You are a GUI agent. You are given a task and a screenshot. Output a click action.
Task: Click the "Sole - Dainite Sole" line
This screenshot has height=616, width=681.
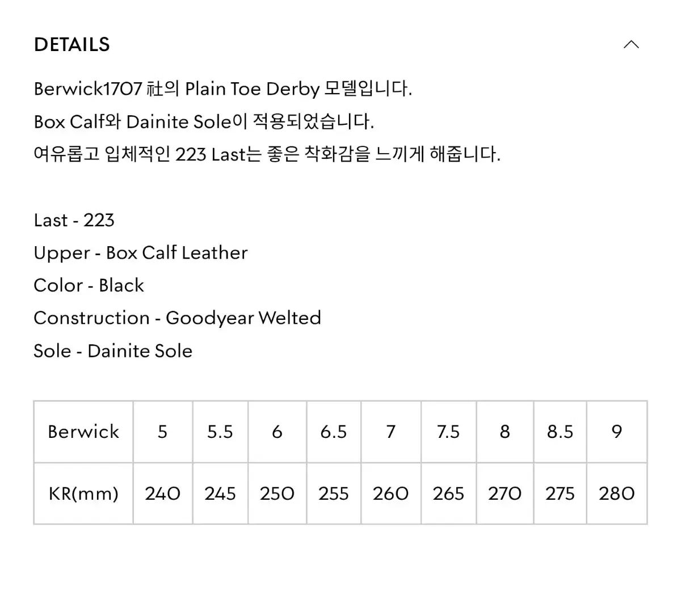click(x=113, y=351)
